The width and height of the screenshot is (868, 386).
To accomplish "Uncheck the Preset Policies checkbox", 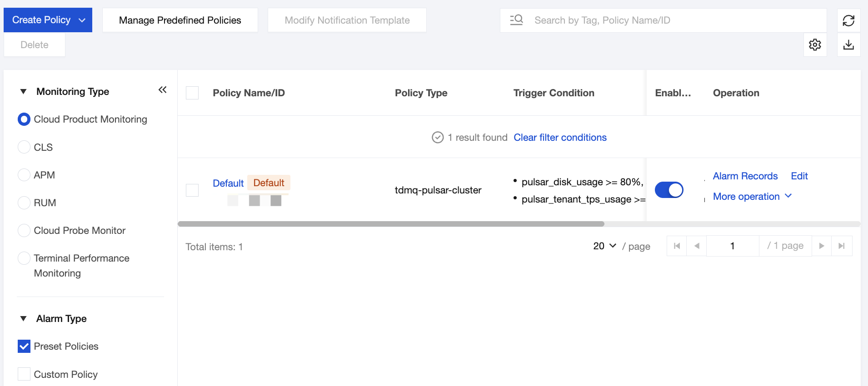I will coord(24,346).
